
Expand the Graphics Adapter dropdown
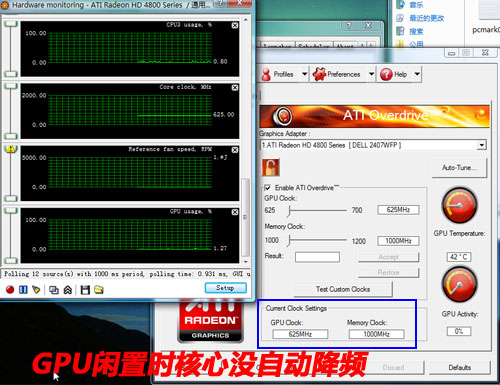tap(481, 145)
